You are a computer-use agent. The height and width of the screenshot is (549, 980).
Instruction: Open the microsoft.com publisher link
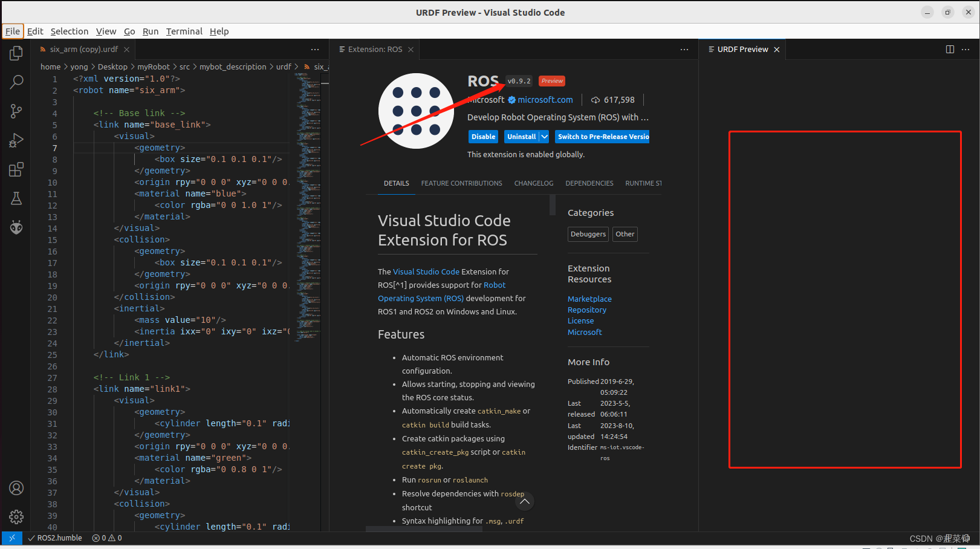coord(545,100)
